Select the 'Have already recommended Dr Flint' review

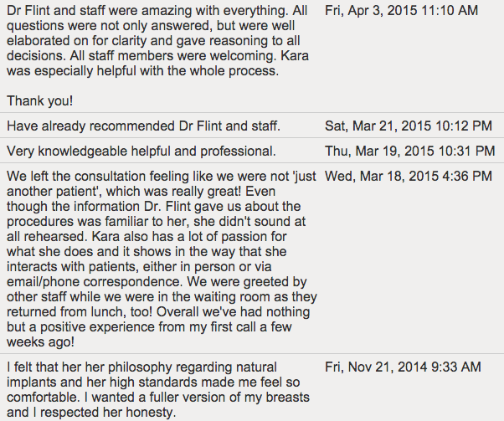tap(143, 126)
